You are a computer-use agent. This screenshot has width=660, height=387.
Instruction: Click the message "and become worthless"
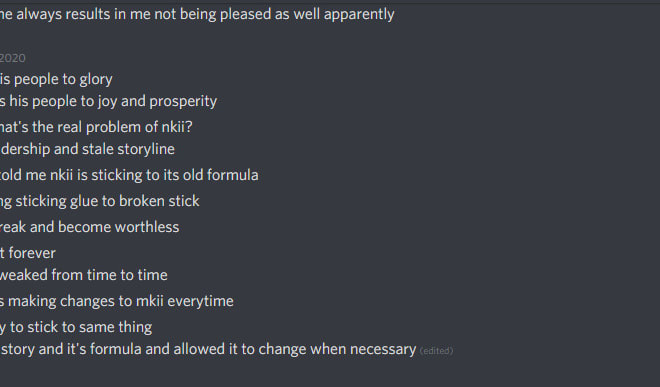90,227
